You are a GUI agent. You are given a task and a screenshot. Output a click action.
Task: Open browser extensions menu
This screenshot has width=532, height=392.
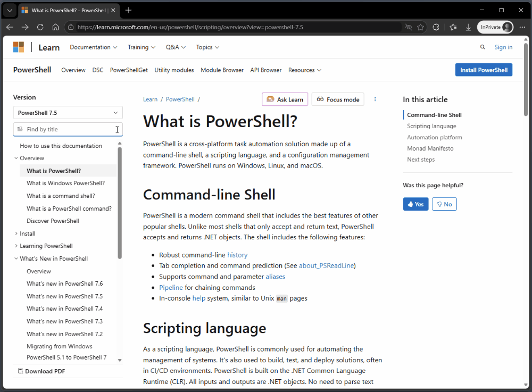[436, 27]
